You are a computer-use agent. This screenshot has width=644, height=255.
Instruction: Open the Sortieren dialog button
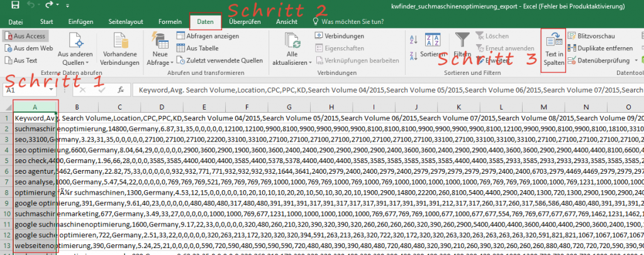[433, 46]
